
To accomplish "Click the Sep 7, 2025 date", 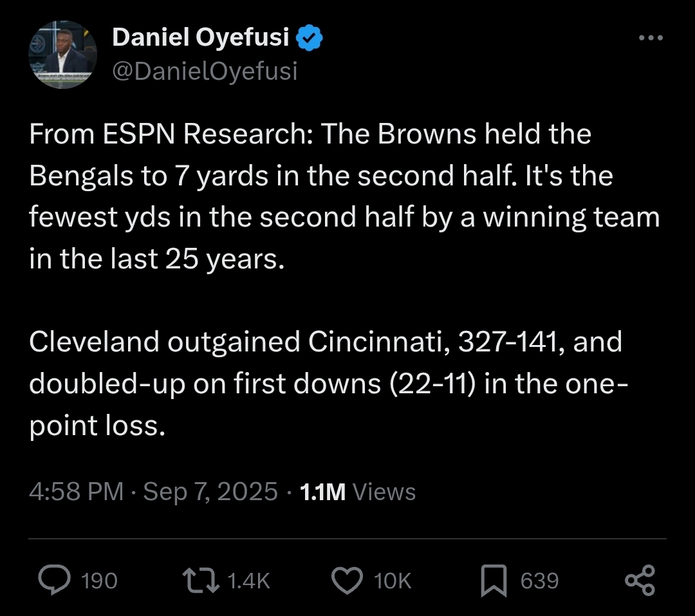I will point(210,492).
